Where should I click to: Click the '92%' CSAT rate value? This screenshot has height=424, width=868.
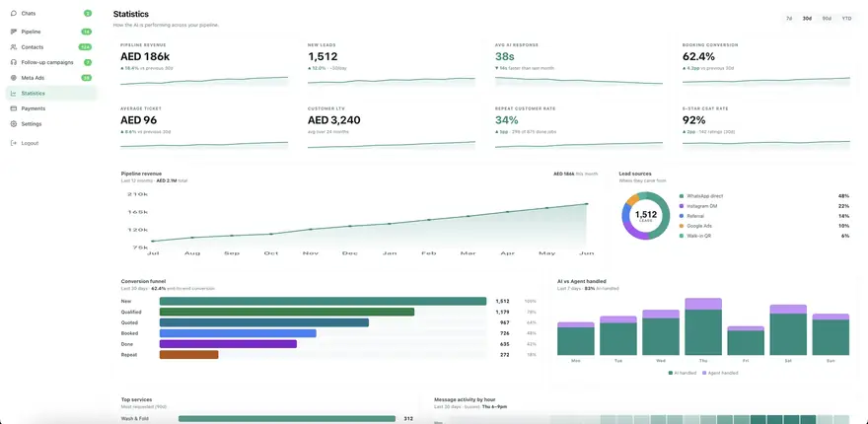tap(693, 120)
